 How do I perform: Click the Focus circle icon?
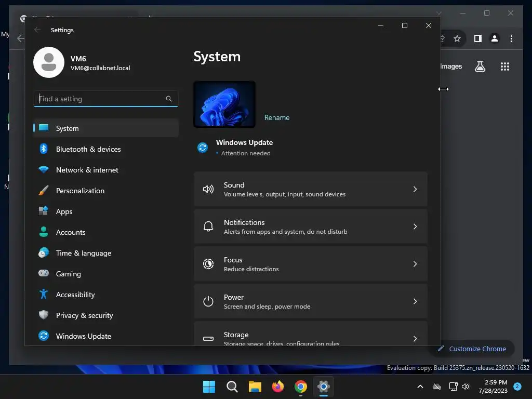click(x=208, y=263)
